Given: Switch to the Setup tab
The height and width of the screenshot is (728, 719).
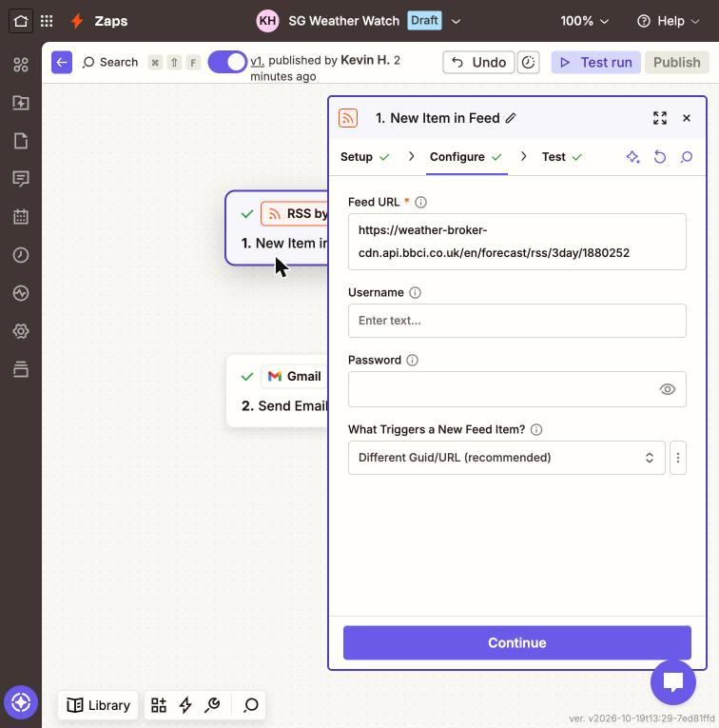Looking at the screenshot, I should pyautogui.click(x=364, y=157).
